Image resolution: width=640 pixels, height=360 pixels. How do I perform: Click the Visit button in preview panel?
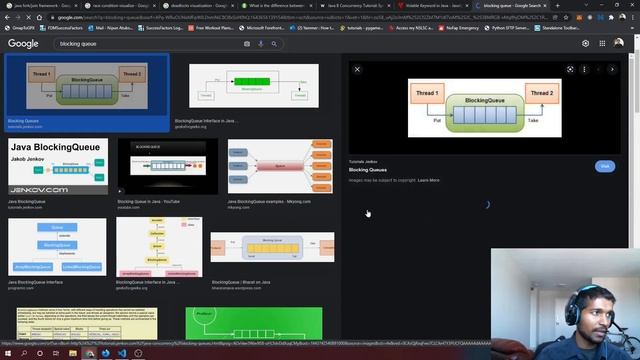605,166
